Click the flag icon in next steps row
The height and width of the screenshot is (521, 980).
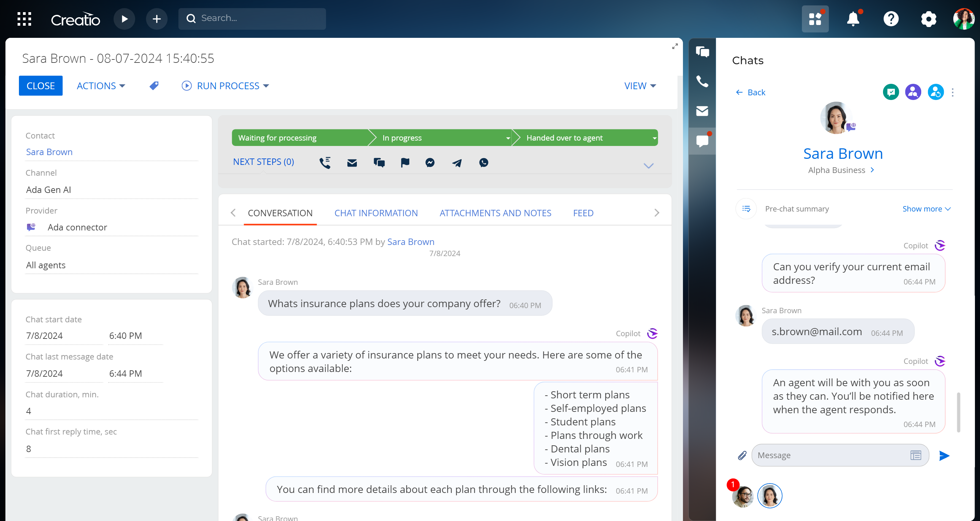pos(405,163)
